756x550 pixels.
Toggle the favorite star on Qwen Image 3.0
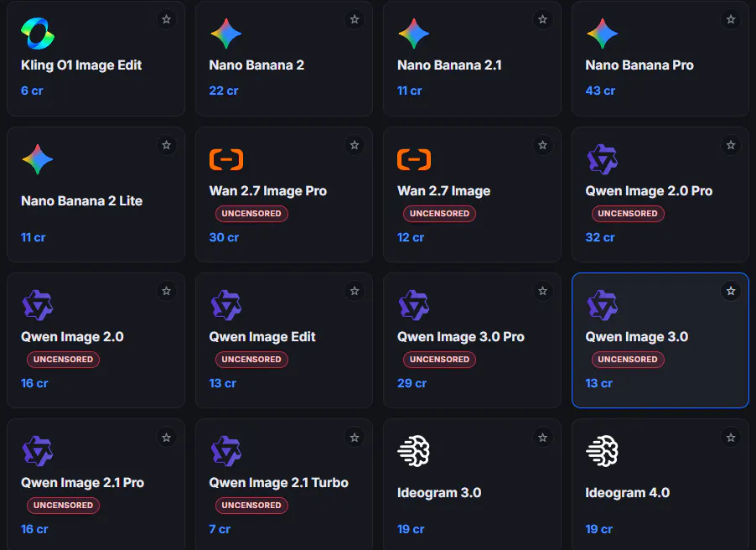point(731,291)
